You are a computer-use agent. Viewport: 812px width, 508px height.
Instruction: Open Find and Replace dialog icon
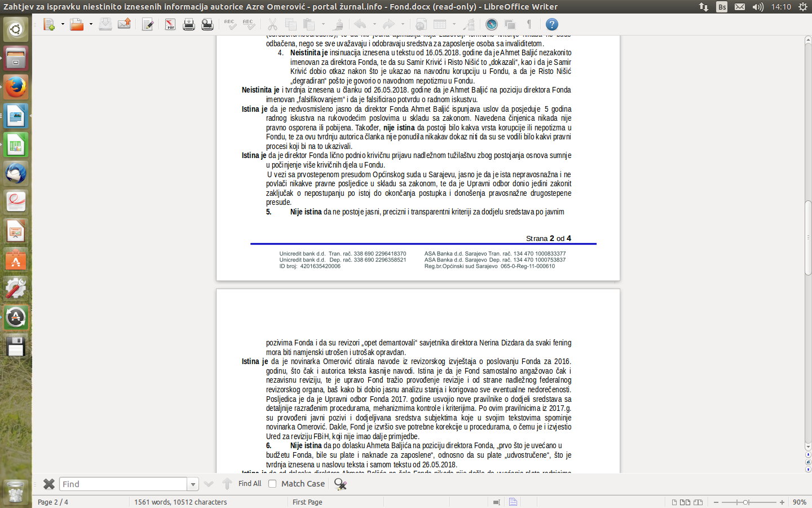coord(340,484)
